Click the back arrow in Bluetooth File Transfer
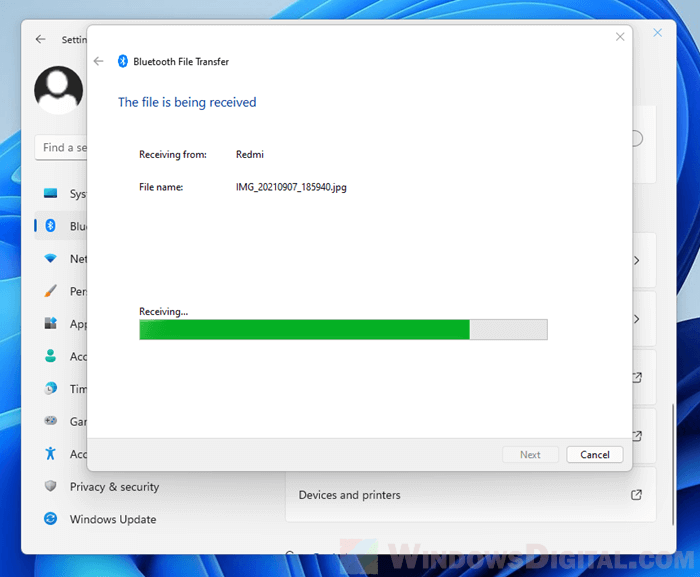 click(x=98, y=61)
